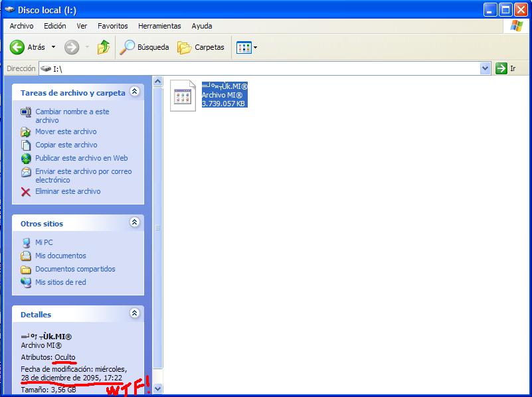The image size is (532, 397).
Task: Click the Mis sitios de red icon
Action: pos(26,282)
